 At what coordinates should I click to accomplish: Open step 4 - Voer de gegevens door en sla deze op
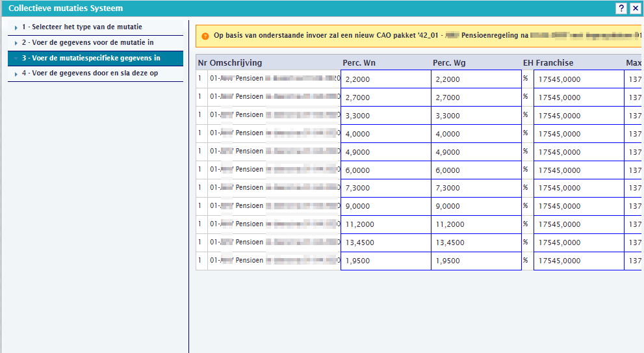96,73
